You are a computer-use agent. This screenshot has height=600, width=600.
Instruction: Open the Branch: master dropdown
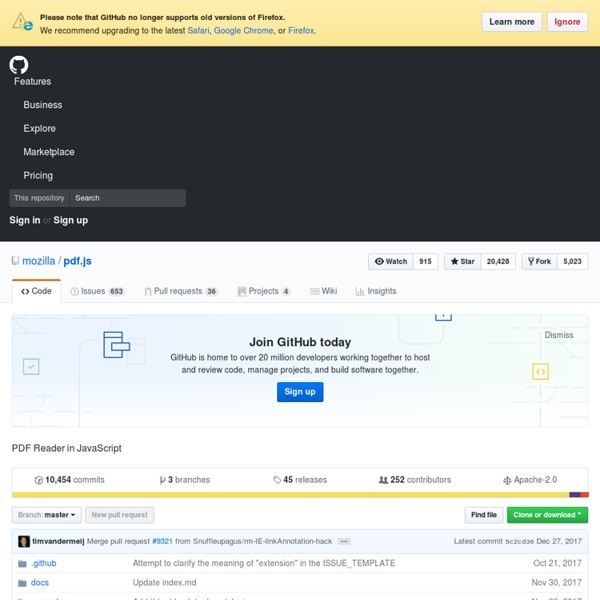pyautogui.click(x=47, y=515)
